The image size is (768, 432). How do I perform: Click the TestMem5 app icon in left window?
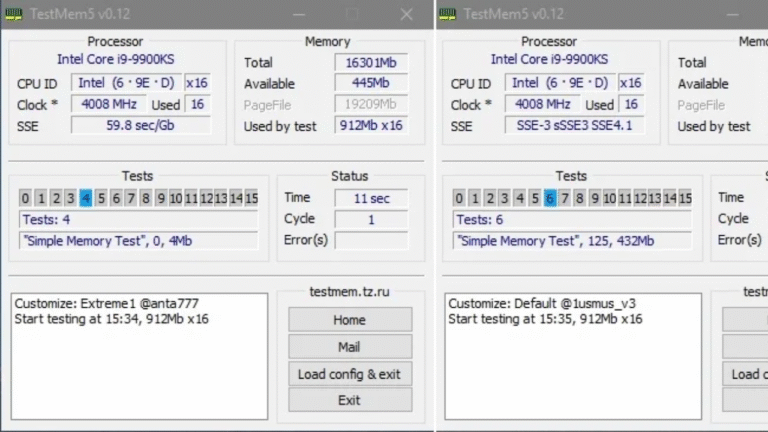click(14, 14)
